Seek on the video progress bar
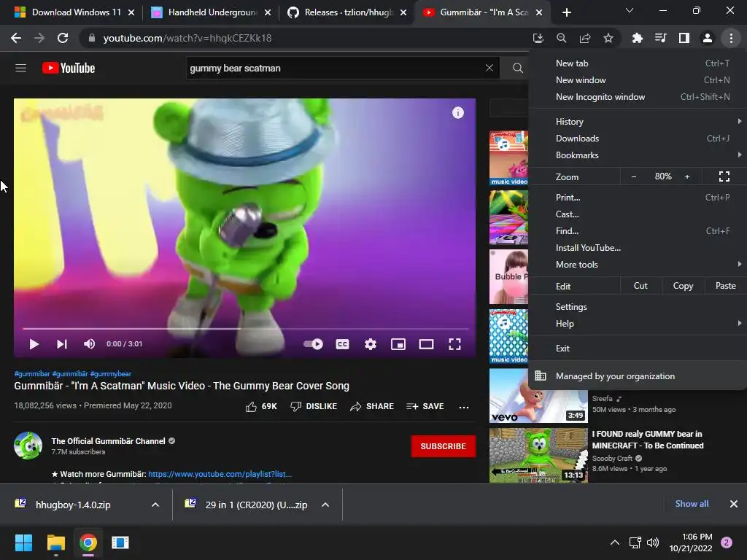 click(246, 329)
